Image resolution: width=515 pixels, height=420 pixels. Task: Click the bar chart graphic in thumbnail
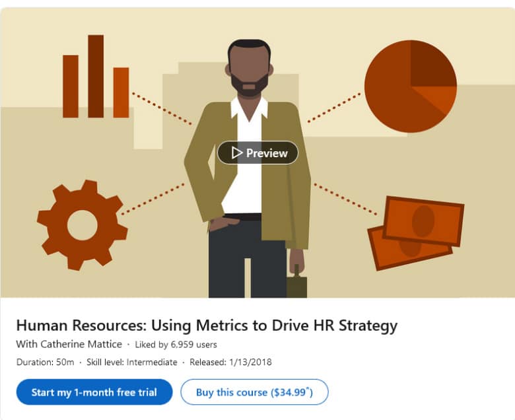point(96,76)
